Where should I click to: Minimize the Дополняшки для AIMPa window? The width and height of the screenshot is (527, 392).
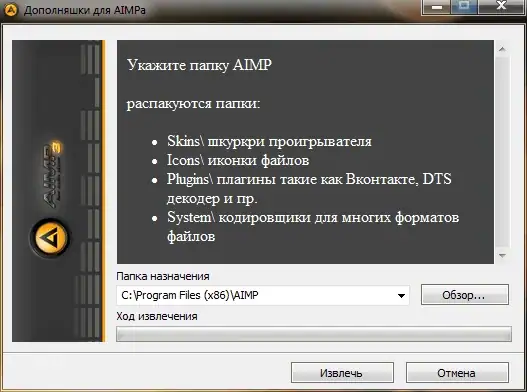(x=436, y=7)
